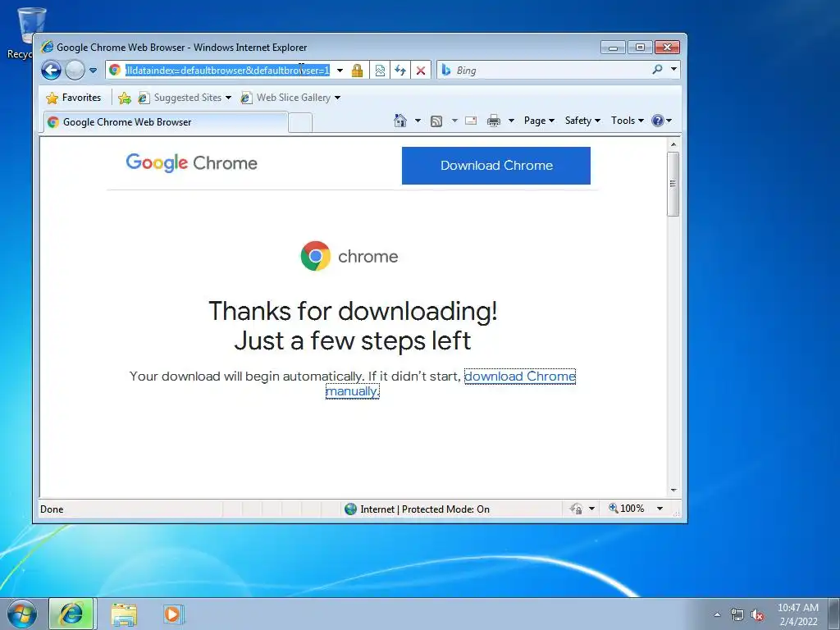
Task: Click the search magnifier icon
Action: point(657,70)
